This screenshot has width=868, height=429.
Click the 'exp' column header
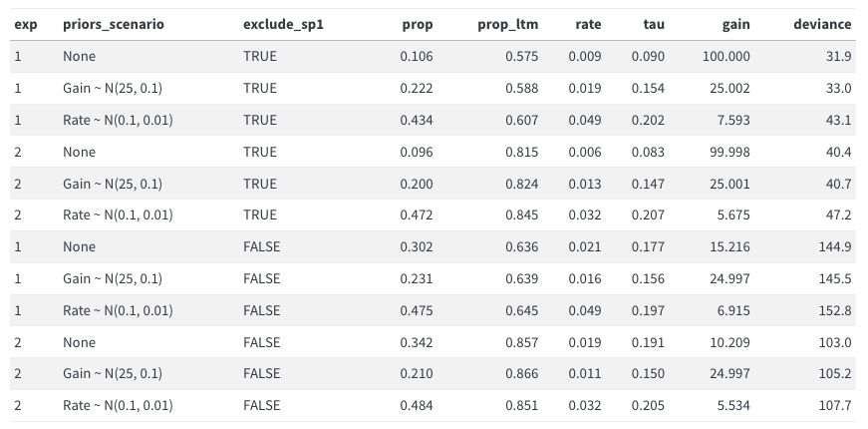click(26, 24)
